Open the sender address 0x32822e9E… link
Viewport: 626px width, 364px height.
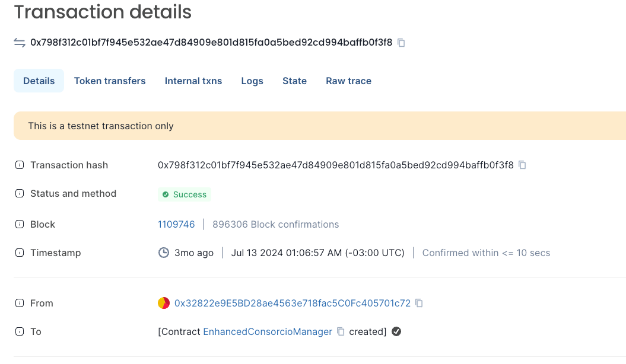pyautogui.click(x=293, y=303)
